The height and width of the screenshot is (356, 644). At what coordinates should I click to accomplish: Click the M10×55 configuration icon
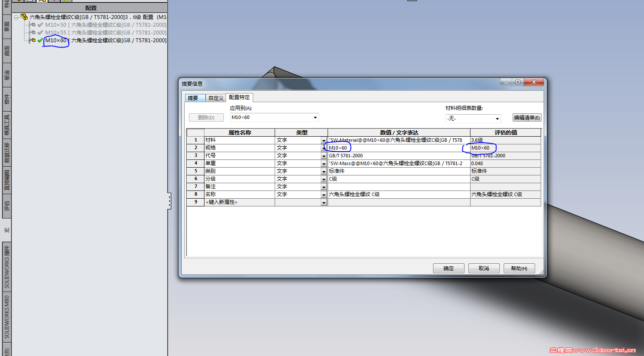(x=33, y=33)
